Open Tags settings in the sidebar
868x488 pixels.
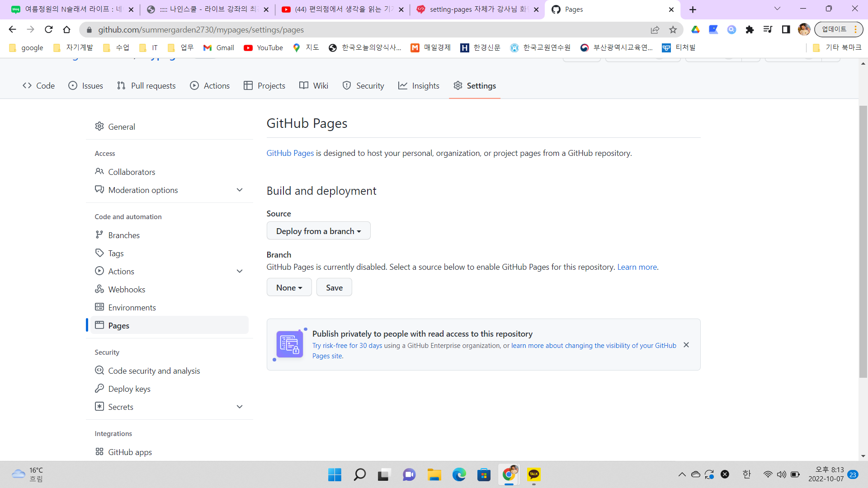[x=170, y=253]
